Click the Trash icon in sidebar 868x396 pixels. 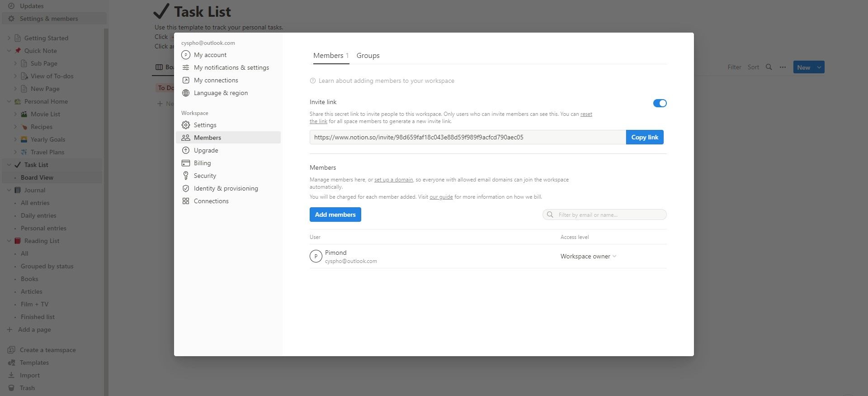11,388
